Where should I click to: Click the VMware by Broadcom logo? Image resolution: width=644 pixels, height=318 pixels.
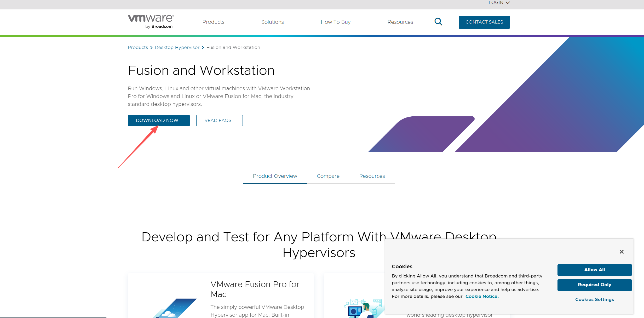151,21
